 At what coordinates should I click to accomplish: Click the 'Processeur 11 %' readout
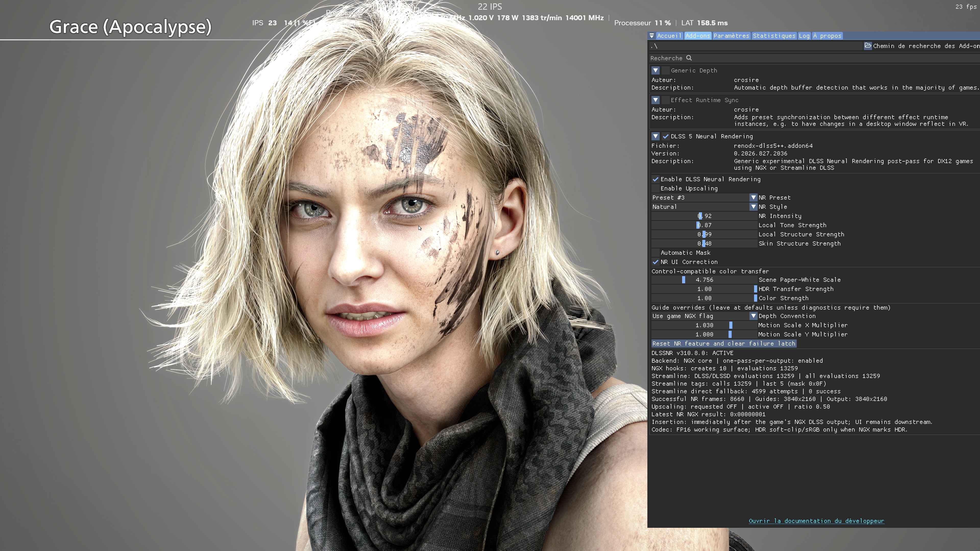coord(643,23)
